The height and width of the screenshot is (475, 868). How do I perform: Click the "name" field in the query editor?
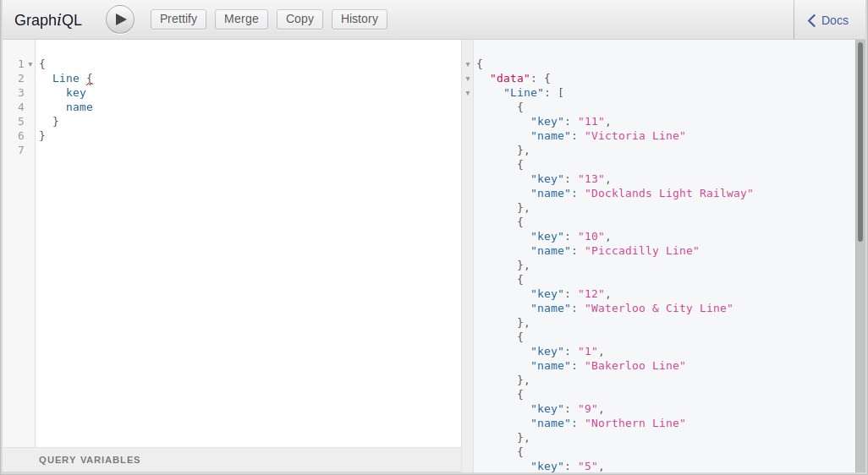[80, 107]
